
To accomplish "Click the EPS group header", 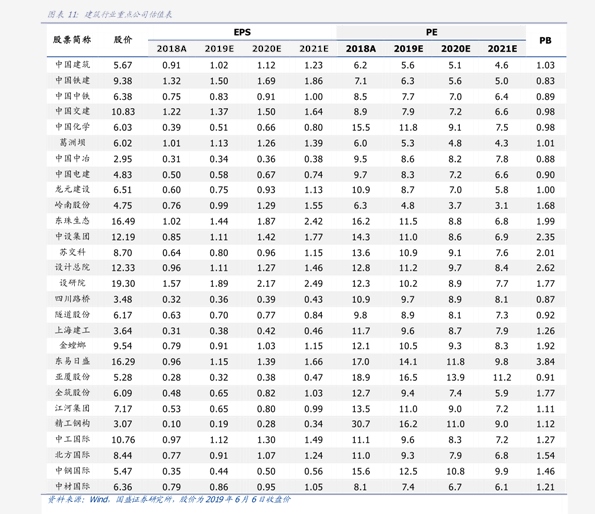I will (x=242, y=32).
